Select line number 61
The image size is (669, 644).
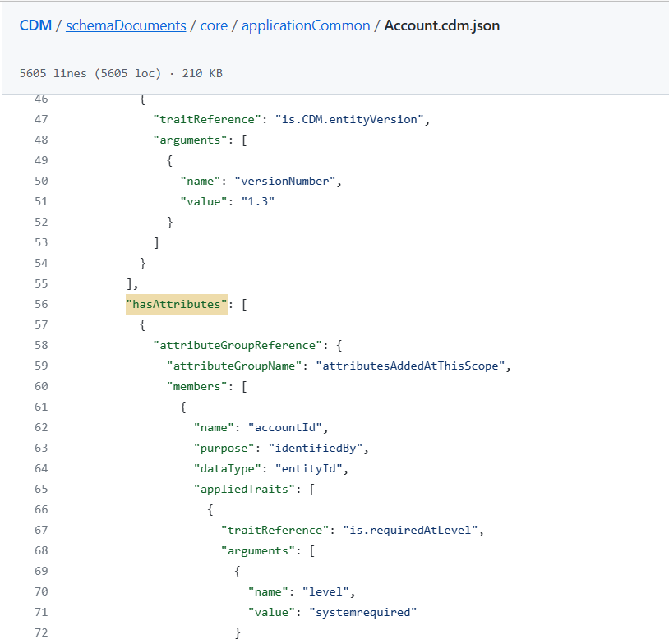point(41,407)
